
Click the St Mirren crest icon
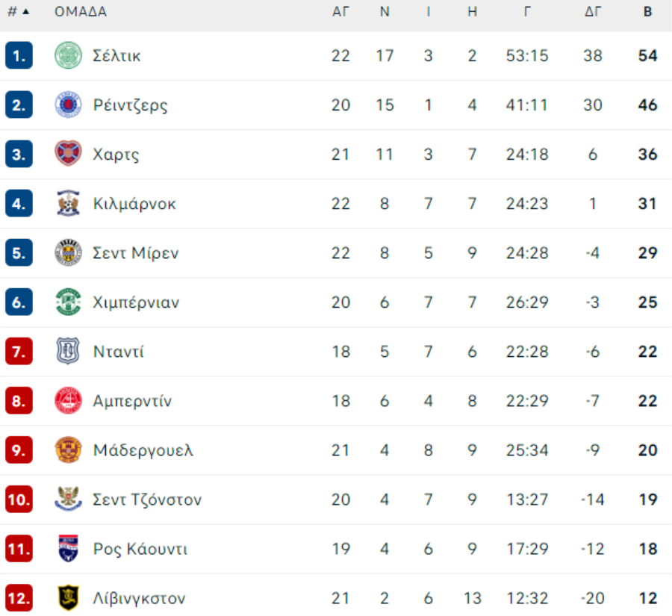(68, 252)
